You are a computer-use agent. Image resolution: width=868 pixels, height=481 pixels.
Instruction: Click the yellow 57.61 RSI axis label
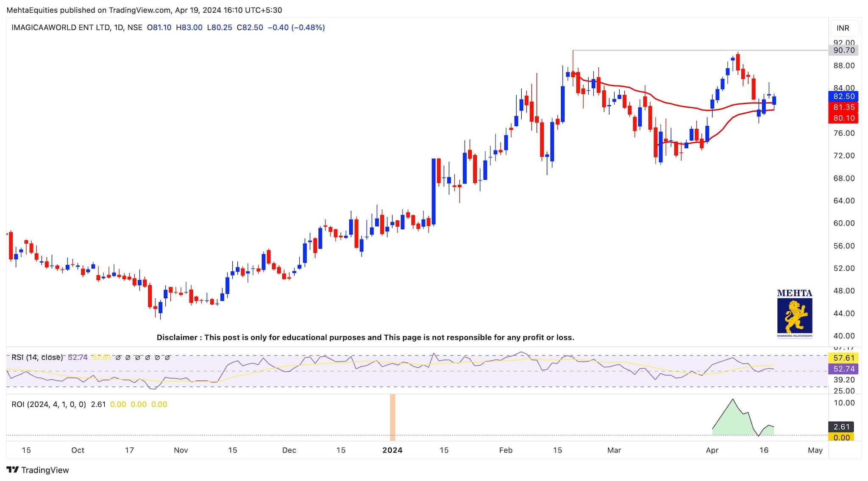(843, 358)
